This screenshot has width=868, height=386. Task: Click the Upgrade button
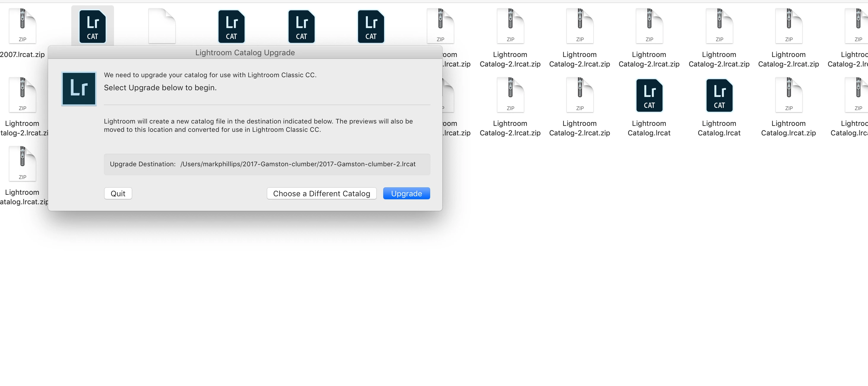(x=406, y=194)
